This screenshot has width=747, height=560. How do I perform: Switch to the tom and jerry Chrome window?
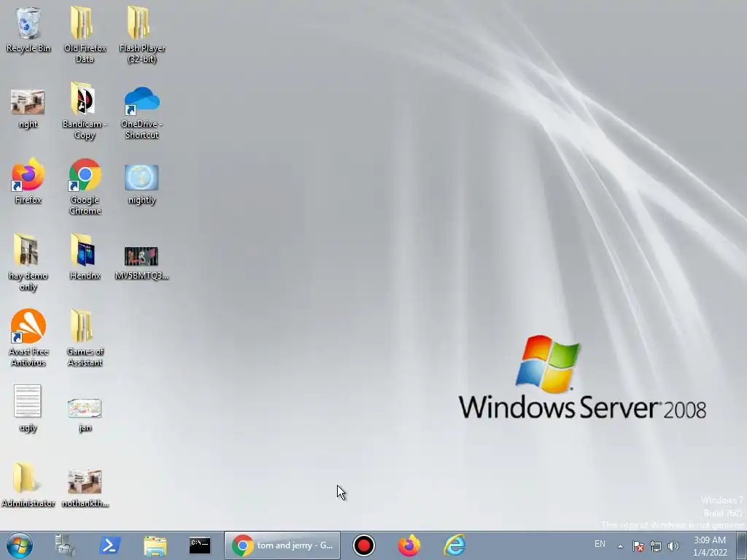(x=282, y=545)
